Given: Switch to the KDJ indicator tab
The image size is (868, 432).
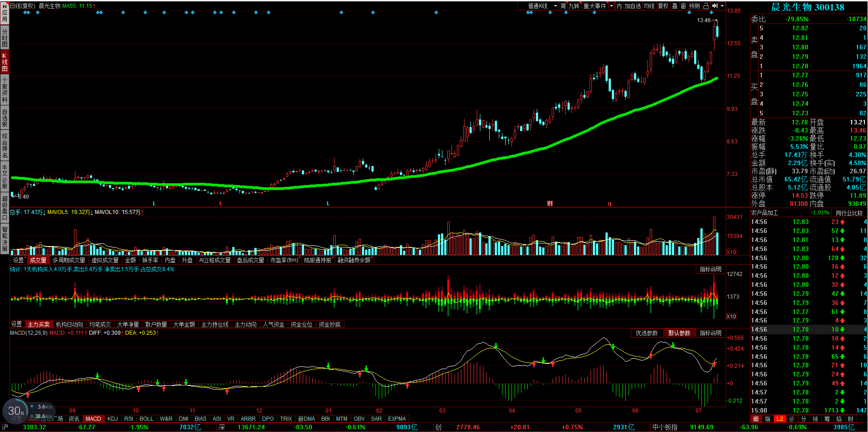Looking at the screenshot, I should [113, 419].
